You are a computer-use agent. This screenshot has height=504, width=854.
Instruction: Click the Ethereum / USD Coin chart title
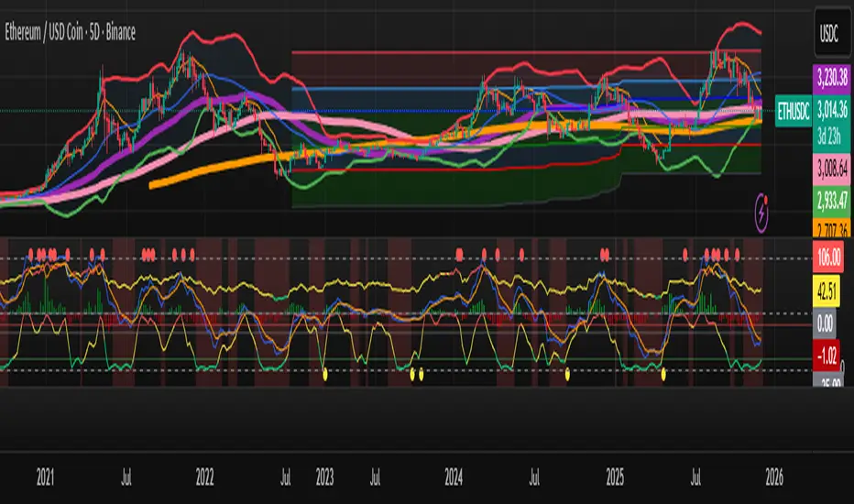71,33
